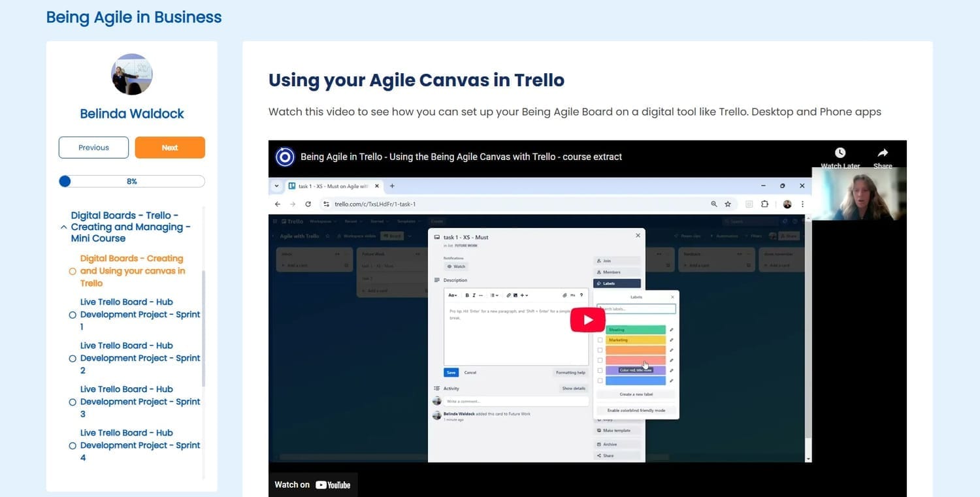Open lesson 'Hub Development Project - Sprint 4'
Image resolution: width=980 pixels, height=497 pixels.
(140, 445)
